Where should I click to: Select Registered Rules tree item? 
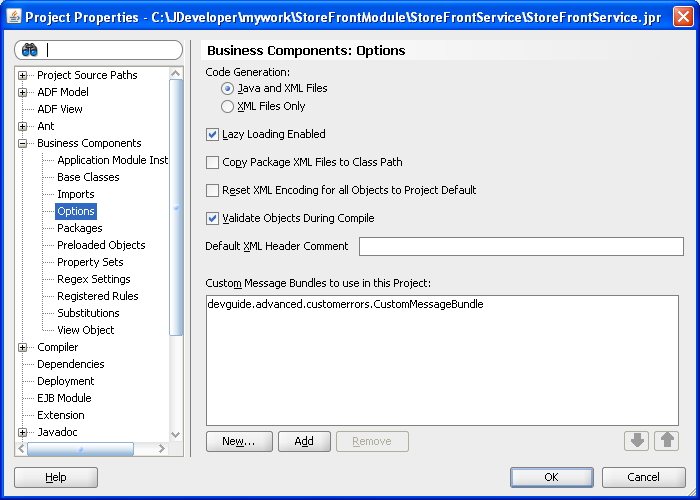pyautogui.click(x=97, y=296)
